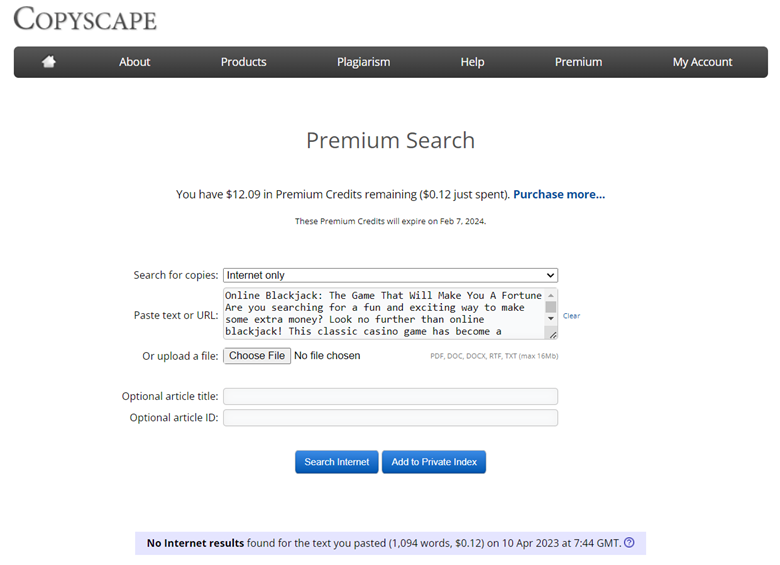Click the Home icon in navigation bar
The image size is (780, 565).
point(48,62)
